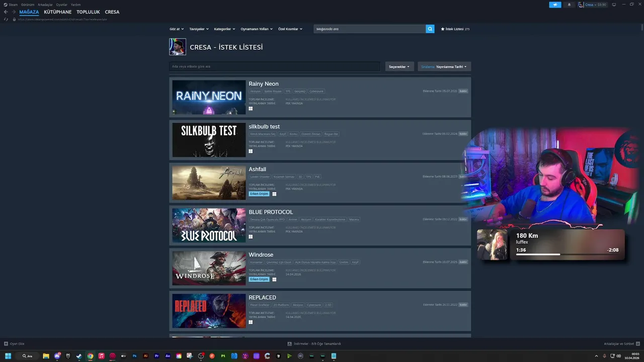This screenshot has height=362, width=644.
Task: Open the BLUE PROTOCOL title link
Action: point(271,212)
